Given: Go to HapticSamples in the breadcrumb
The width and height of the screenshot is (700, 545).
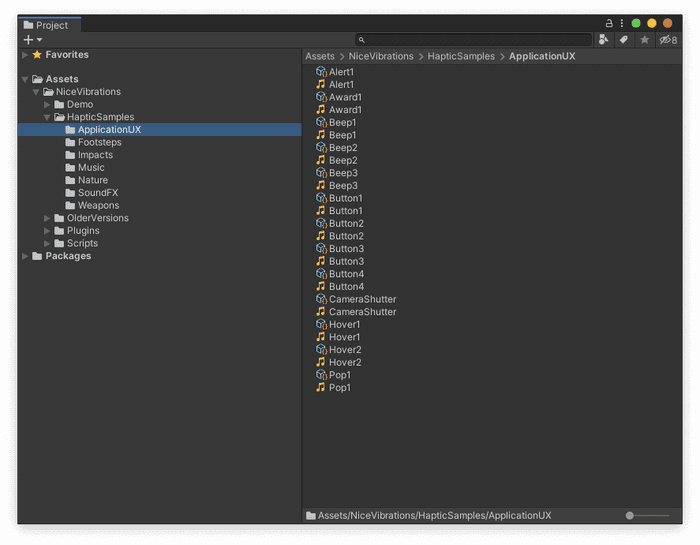Looking at the screenshot, I should (461, 56).
